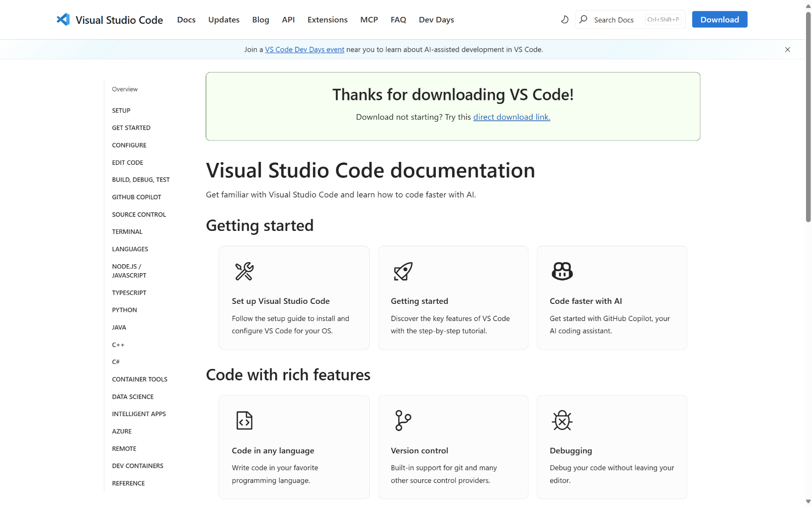
Task: Expand the CONTAINER TOOLS sidebar section
Action: (140, 379)
